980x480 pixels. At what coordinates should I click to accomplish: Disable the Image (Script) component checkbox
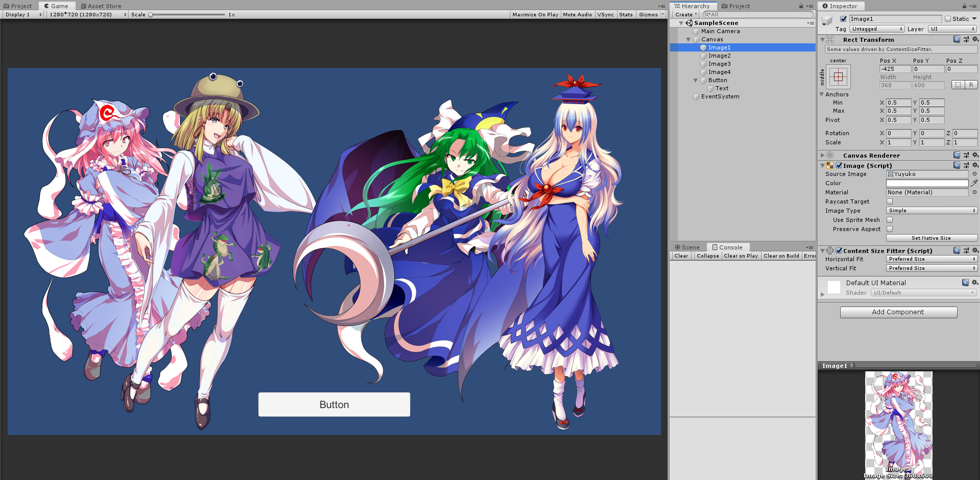click(x=839, y=165)
